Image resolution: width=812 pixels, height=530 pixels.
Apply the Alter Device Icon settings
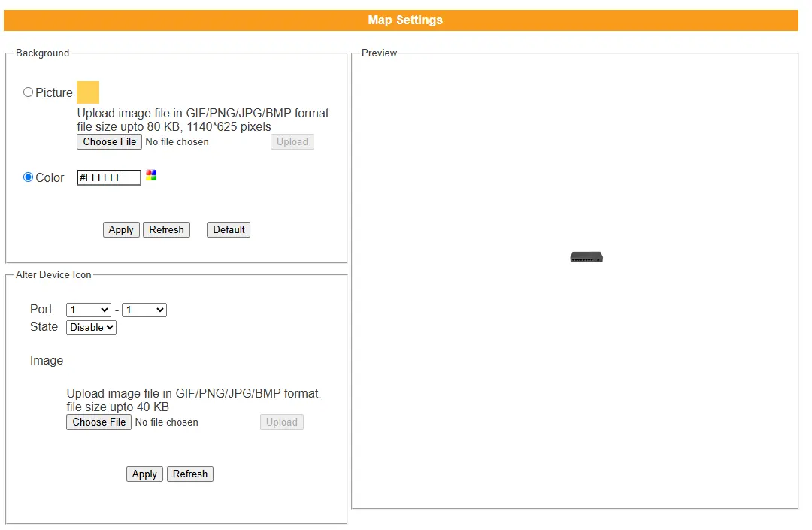pyautogui.click(x=144, y=474)
